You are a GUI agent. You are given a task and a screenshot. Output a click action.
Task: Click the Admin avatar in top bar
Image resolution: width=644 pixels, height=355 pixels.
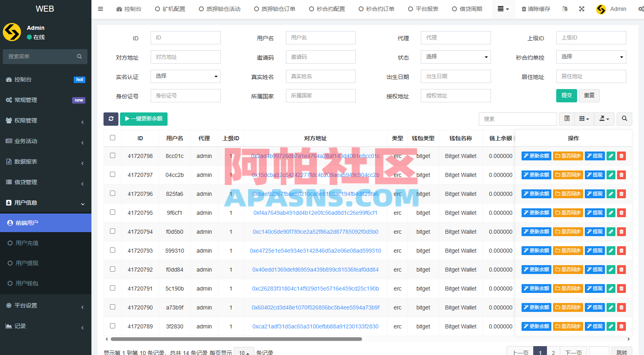[601, 9]
